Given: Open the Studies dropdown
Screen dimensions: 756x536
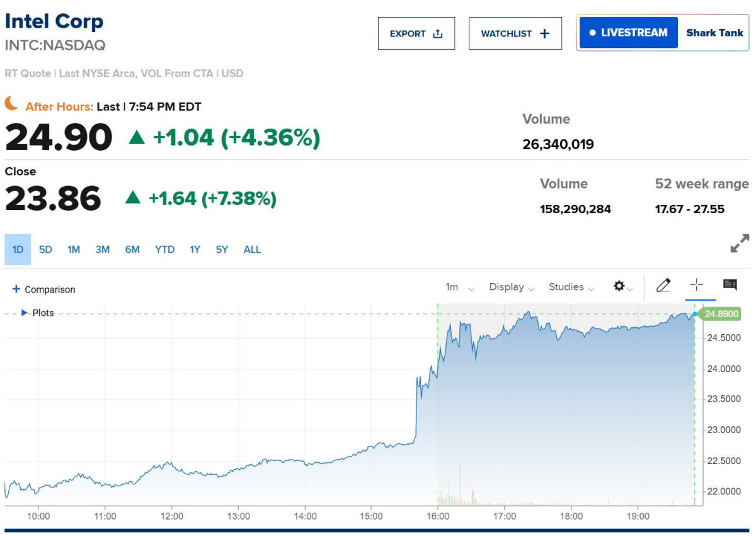Looking at the screenshot, I should (571, 288).
